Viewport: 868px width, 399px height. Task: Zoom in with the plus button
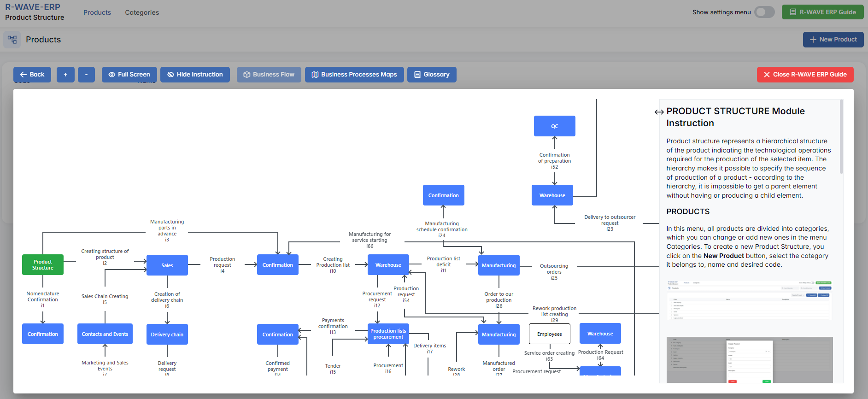click(x=65, y=75)
